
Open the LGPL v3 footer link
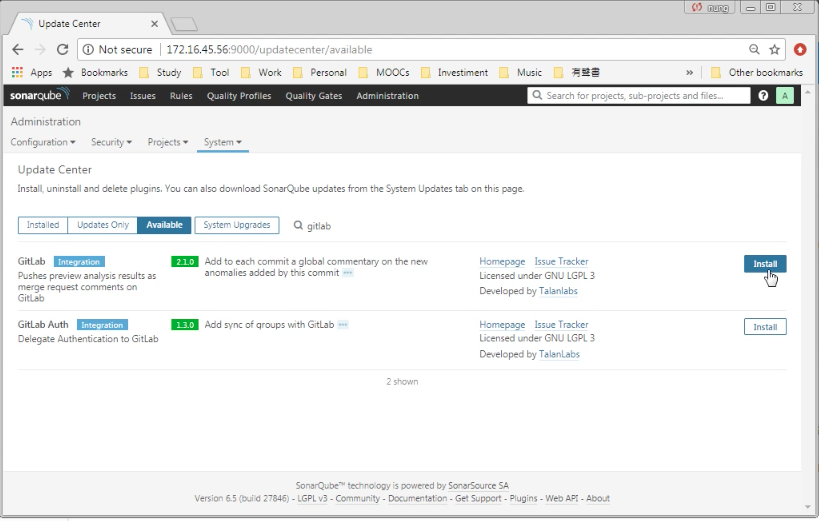coord(312,498)
